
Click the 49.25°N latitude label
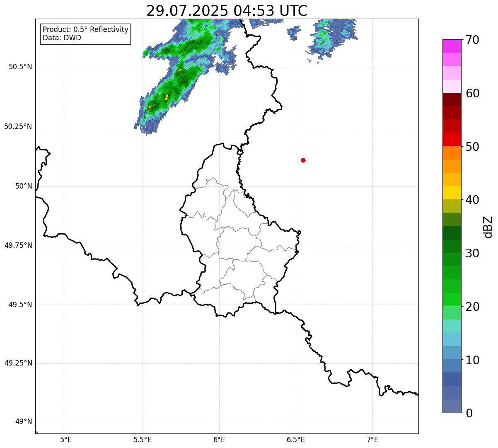(18, 363)
